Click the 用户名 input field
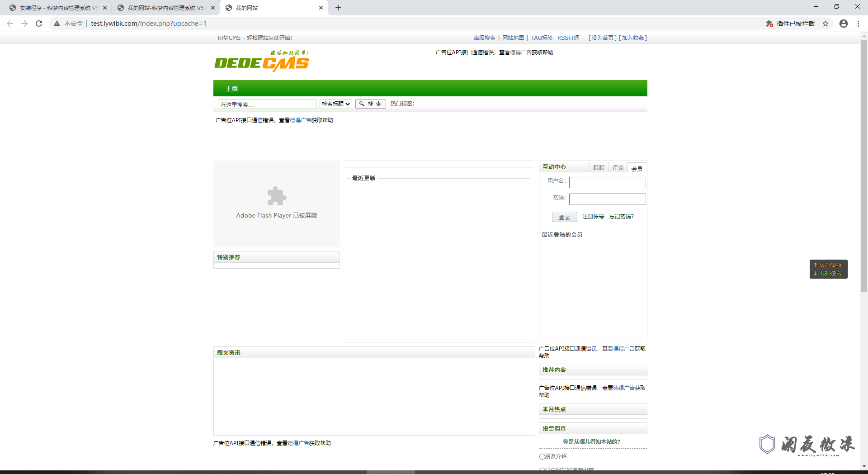Viewport: 868px width, 474px height. pos(607,182)
